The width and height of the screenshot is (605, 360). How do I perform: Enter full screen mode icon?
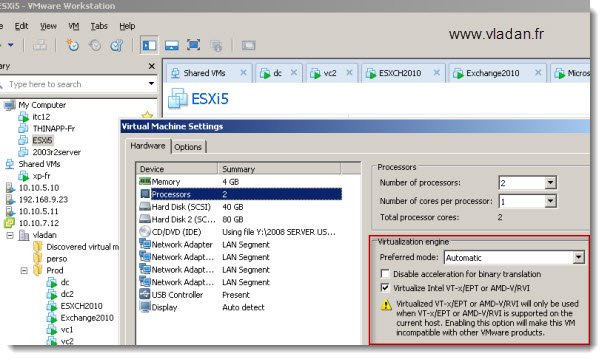[193, 45]
